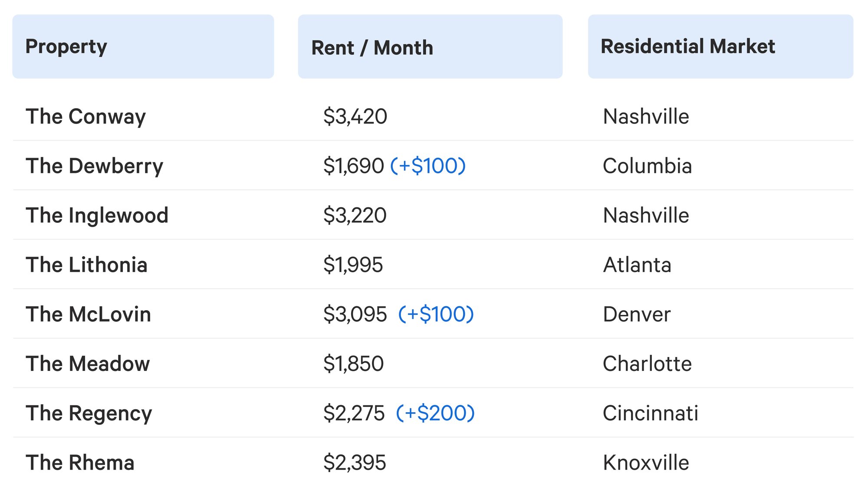Screen dimensions: 868x496
Task: Click the Knoxville market cell
Action: click(x=646, y=463)
